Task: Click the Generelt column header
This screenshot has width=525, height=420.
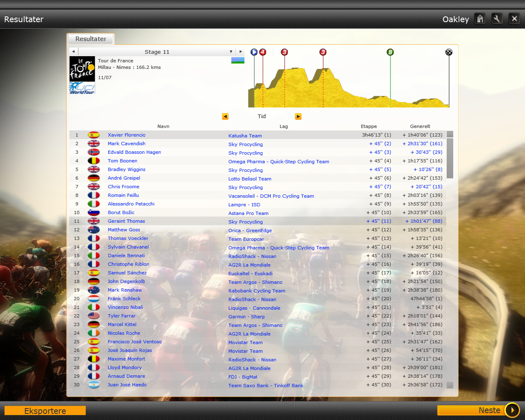Action: point(420,126)
